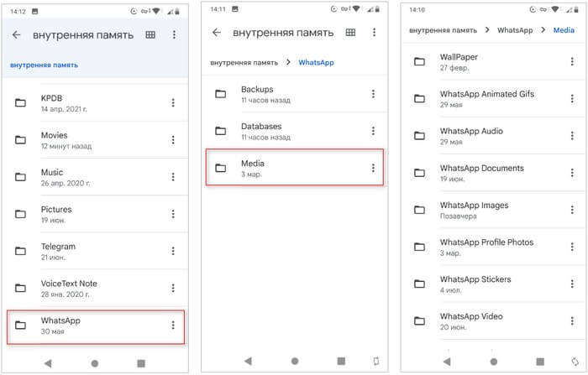Open the three-dot menu for WhatsApp Animated Gifs
588x375 pixels.
click(x=572, y=98)
